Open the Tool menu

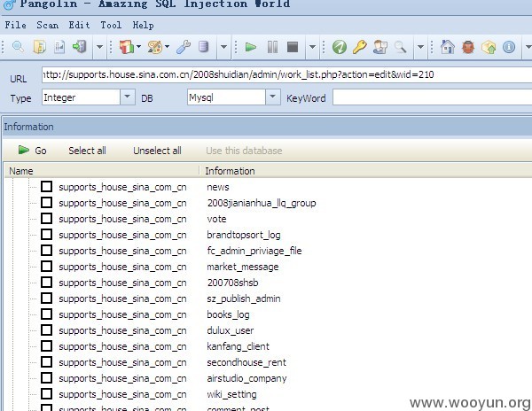click(111, 25)
